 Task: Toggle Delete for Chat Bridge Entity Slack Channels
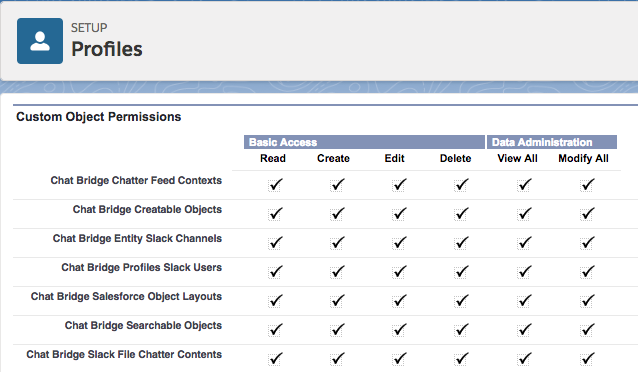point(461,243)
